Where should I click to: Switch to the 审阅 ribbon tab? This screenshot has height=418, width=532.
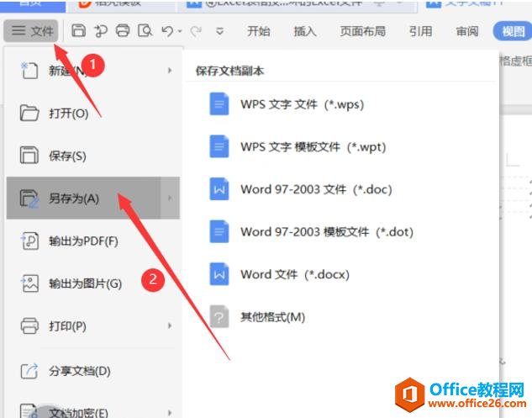[466, 31]
